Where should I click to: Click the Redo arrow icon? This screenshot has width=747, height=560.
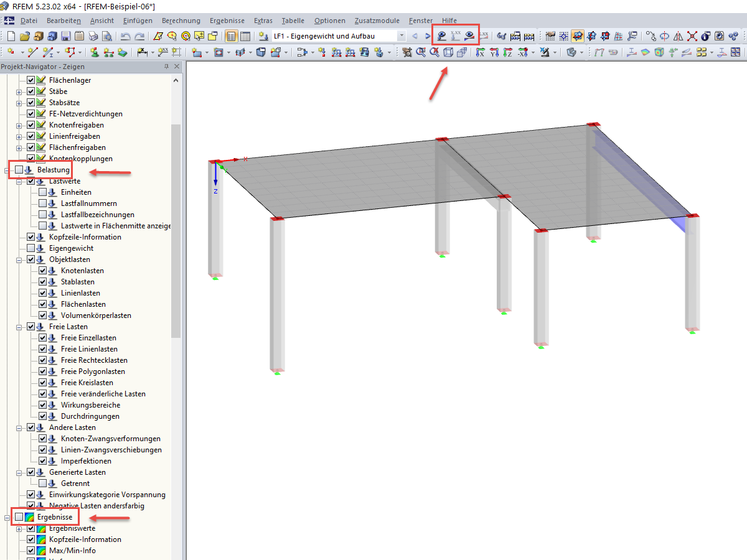[x=139, y=36]
